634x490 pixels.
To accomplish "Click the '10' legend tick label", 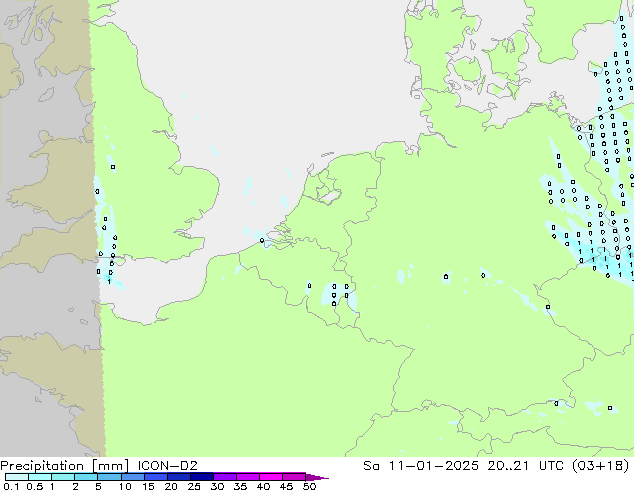I will [125, 486].
